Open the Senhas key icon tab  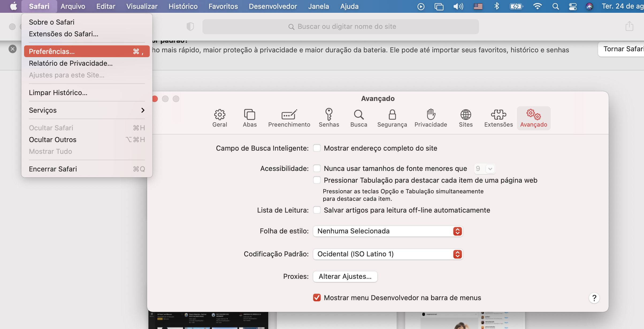329,118
